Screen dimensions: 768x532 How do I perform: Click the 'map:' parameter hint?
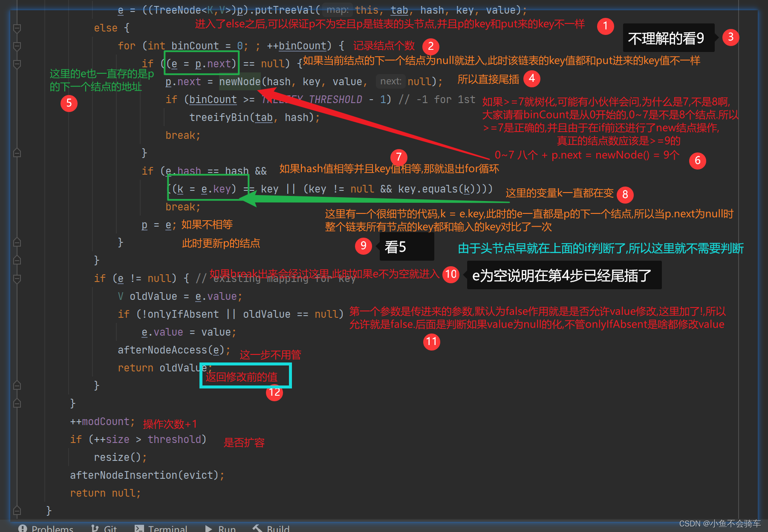(338, 10)
